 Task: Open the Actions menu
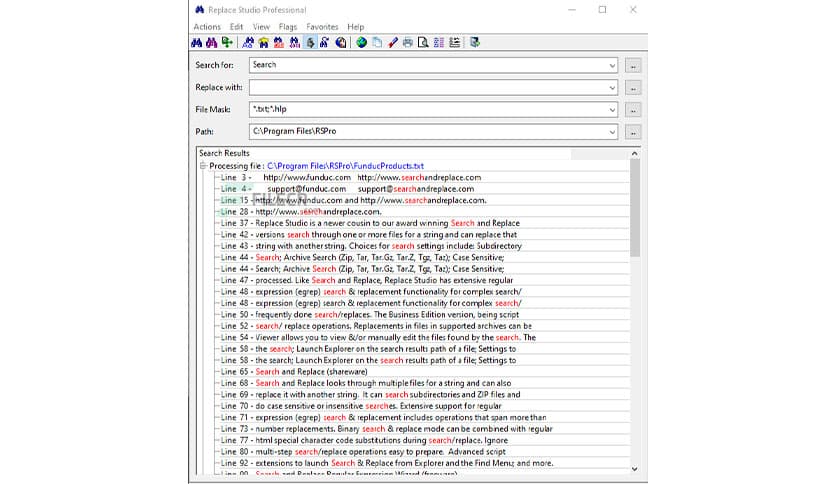[207, 27]
